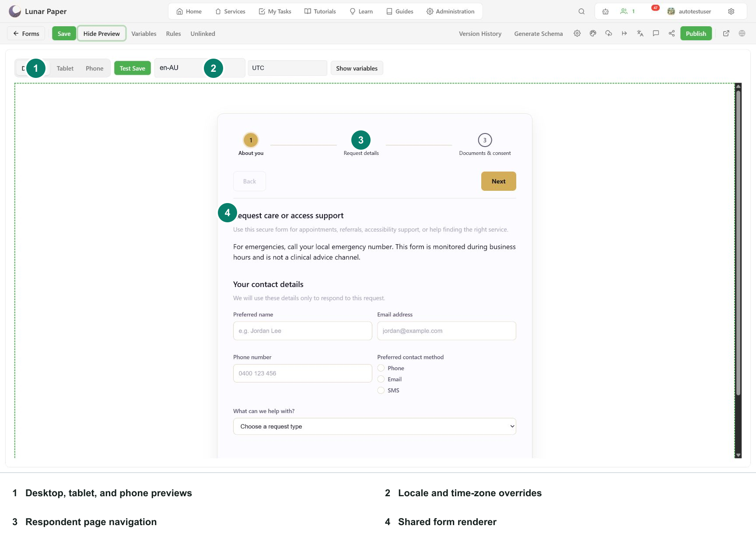Select the Email contact method radio
Screen dimensions: 756x547
coord(381,379)
